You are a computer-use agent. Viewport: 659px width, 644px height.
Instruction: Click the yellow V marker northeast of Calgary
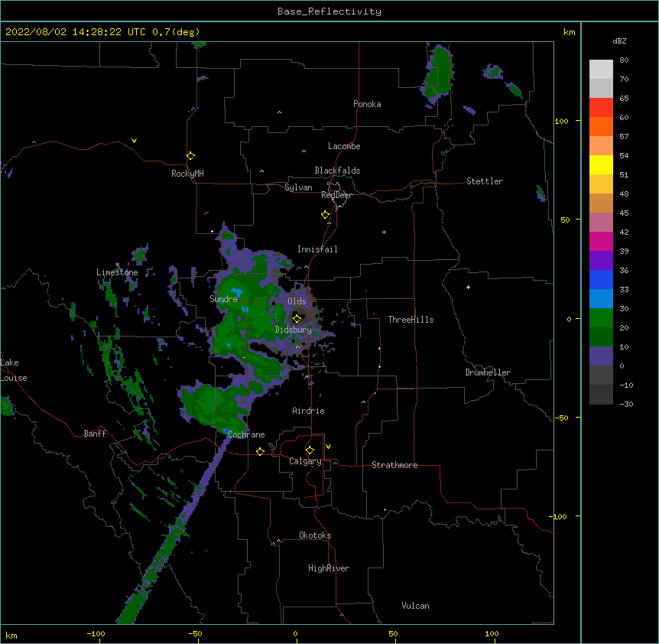pos(328,447)
